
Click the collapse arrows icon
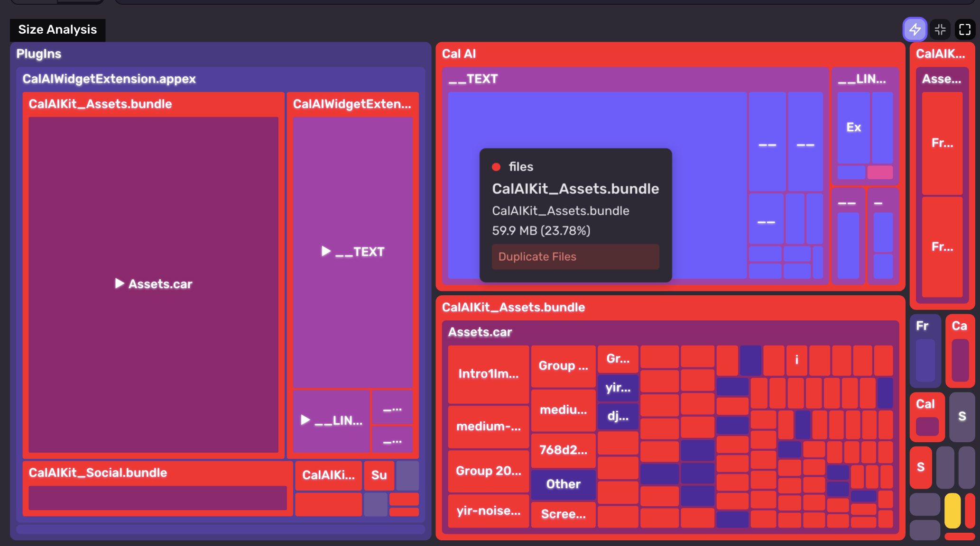pos(940,29)
